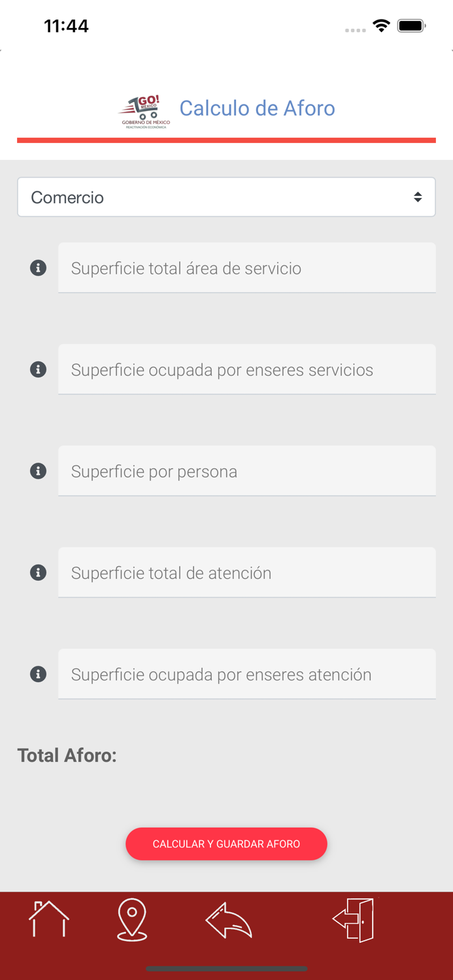Tap the up-down chevrons on the Comercio selector
453x980 pixels.
point(419,197)
